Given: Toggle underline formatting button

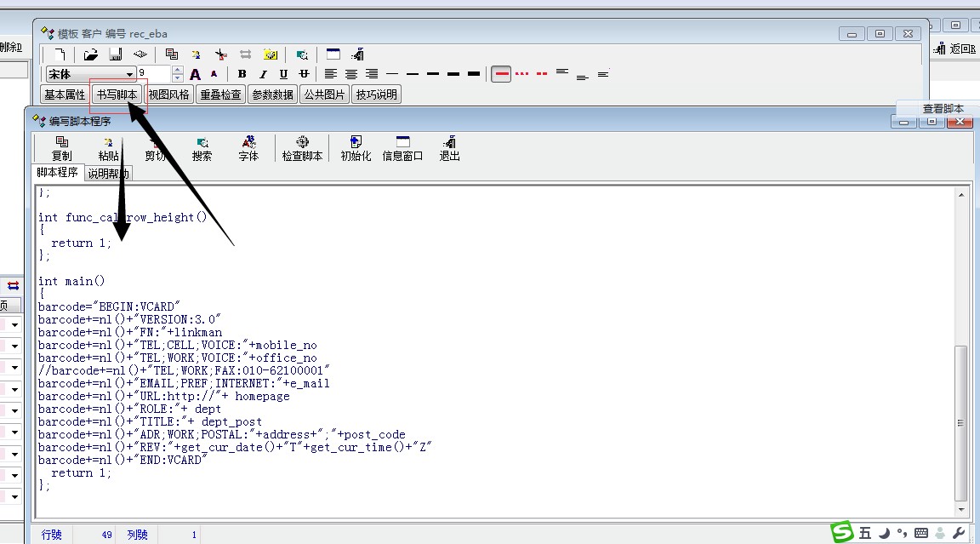Looking at the screenshot, I should pyautogui.click(x=283, y=74).
